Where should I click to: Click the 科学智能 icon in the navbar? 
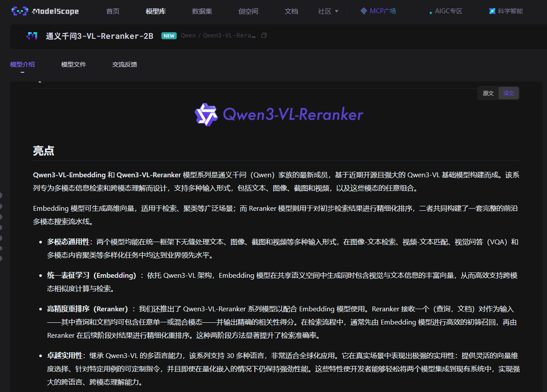pyautogui.click(x=492, y=11)
